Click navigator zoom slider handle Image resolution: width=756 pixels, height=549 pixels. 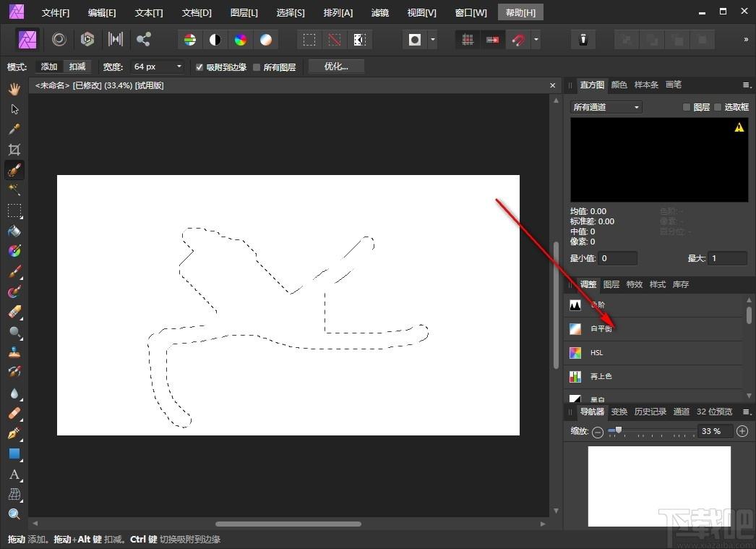[x=619, y=430]
